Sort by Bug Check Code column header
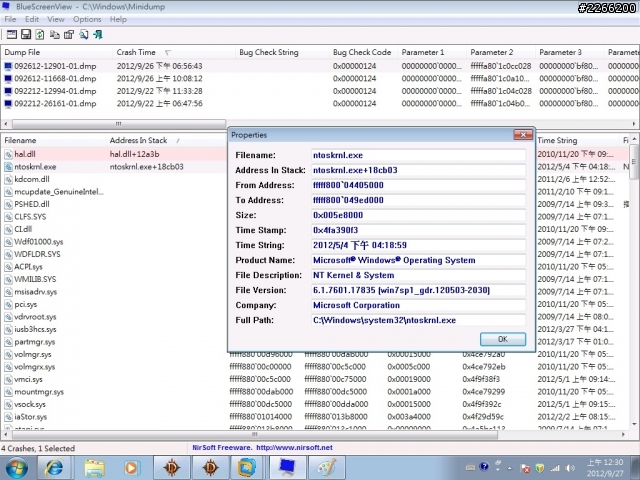The height and width of the screenshot is (480, 640). (362, 52)
